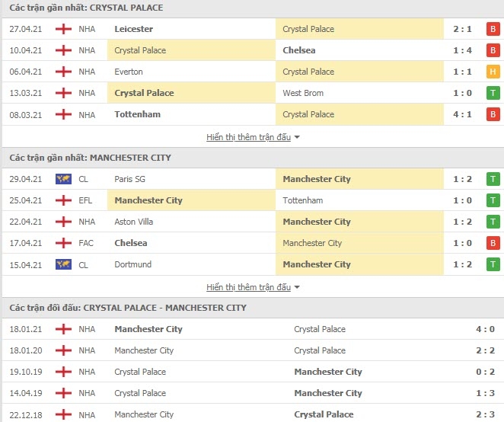Click the red B badge for Leicester match
Screen dimensions: 504x422
(493, 29)
